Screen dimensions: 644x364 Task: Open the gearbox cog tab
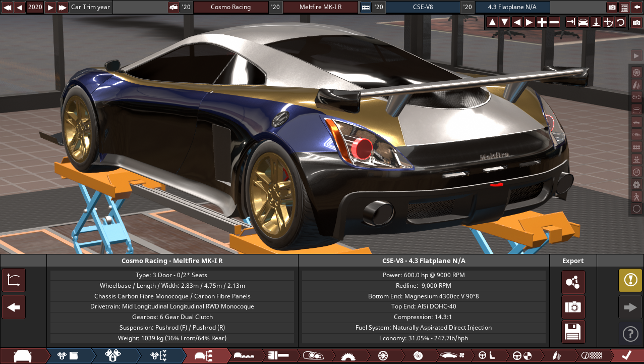click(348, 355)
